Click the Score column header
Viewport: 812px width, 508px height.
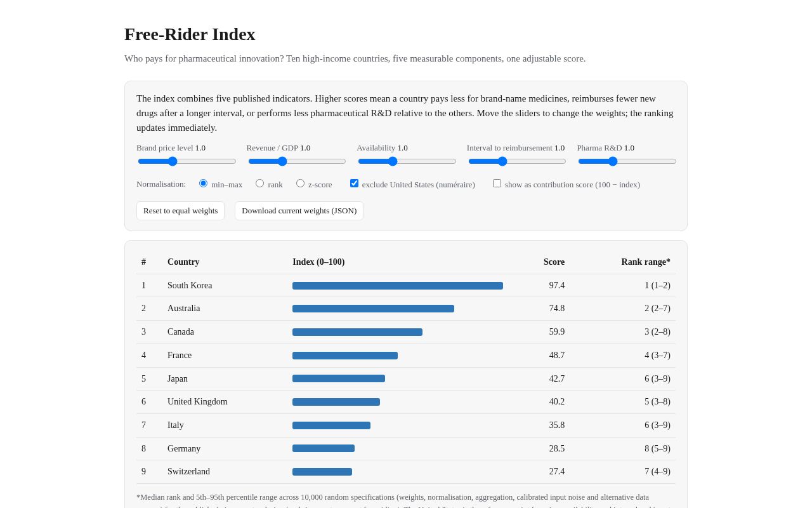[x=554, y=262]
